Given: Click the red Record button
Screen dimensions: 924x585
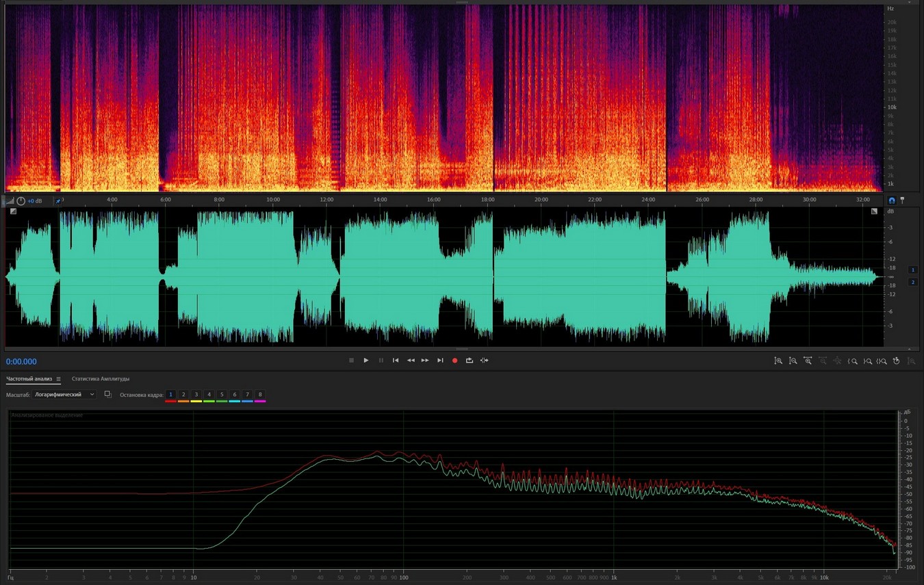Looking at the screenshot, I should point(454,361).
